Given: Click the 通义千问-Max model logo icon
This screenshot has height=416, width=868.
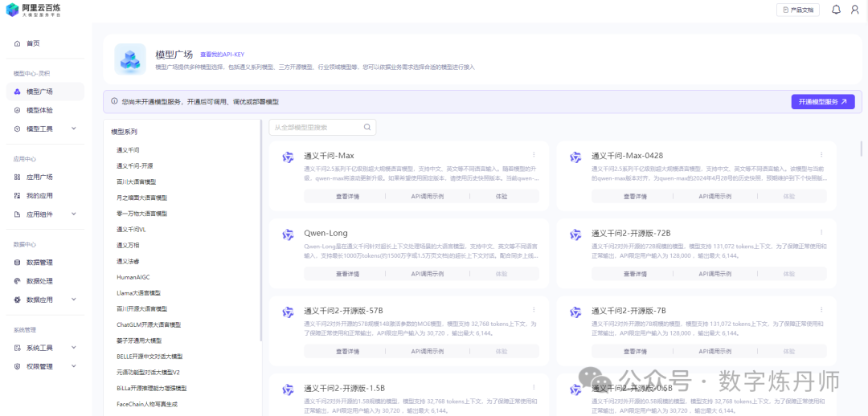Looking at the screenshot, I should click(288, 157).
